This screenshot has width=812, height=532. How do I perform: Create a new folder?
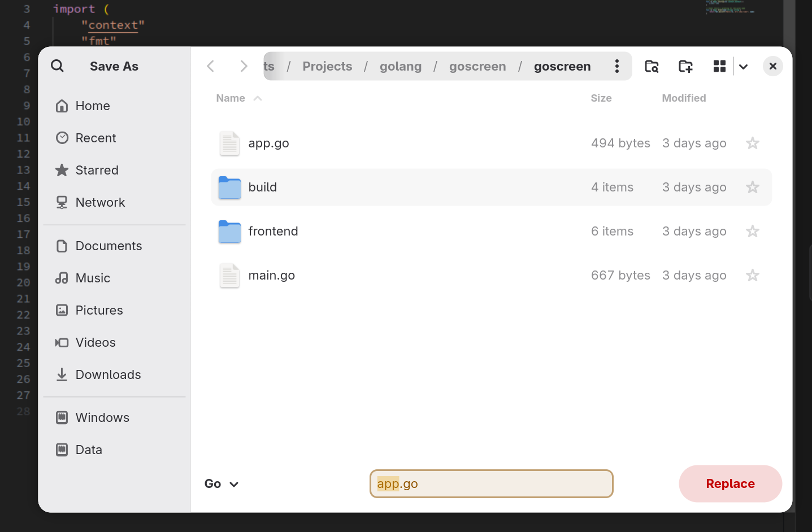point(685,66)
